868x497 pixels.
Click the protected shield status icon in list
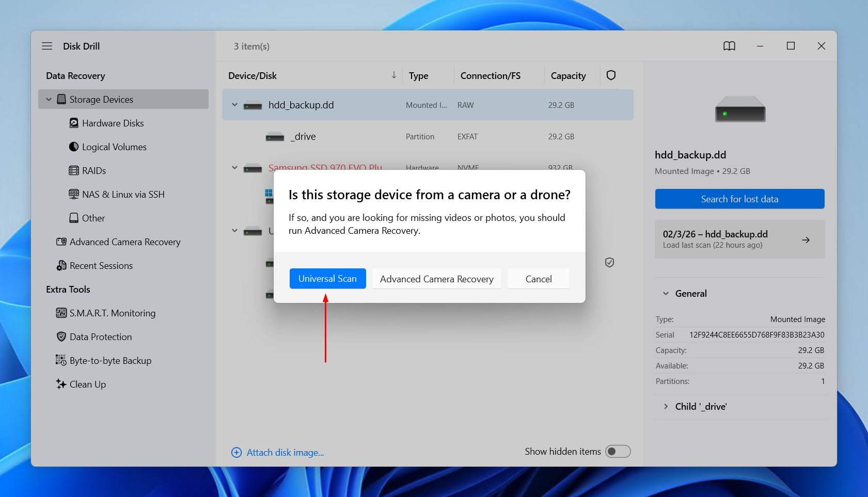pyautogui.click(x=609, y=262)
